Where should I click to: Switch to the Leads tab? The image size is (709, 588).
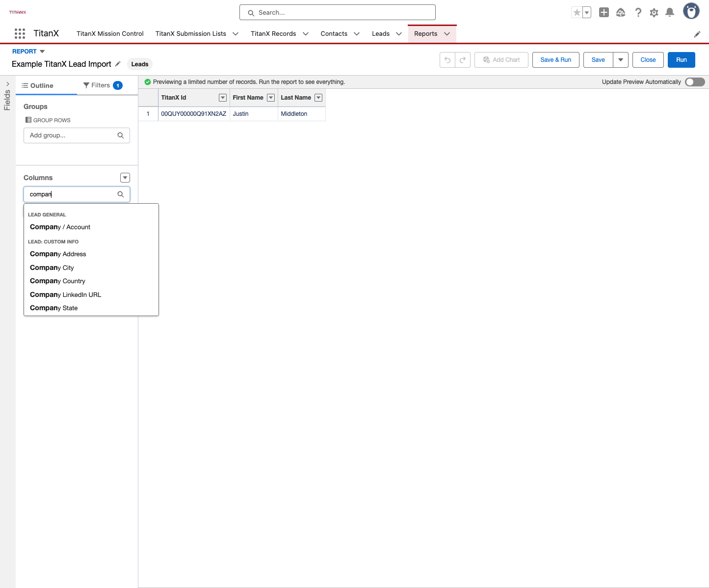(381, 34)
